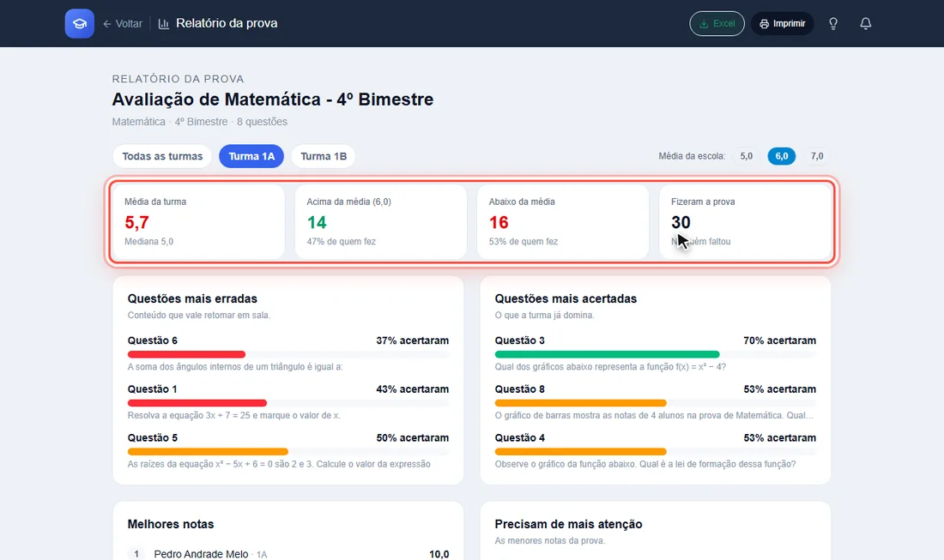Select the Turma 1A tab
The width and height of the screenshot is (944, 560).
(x=251, y=156)
